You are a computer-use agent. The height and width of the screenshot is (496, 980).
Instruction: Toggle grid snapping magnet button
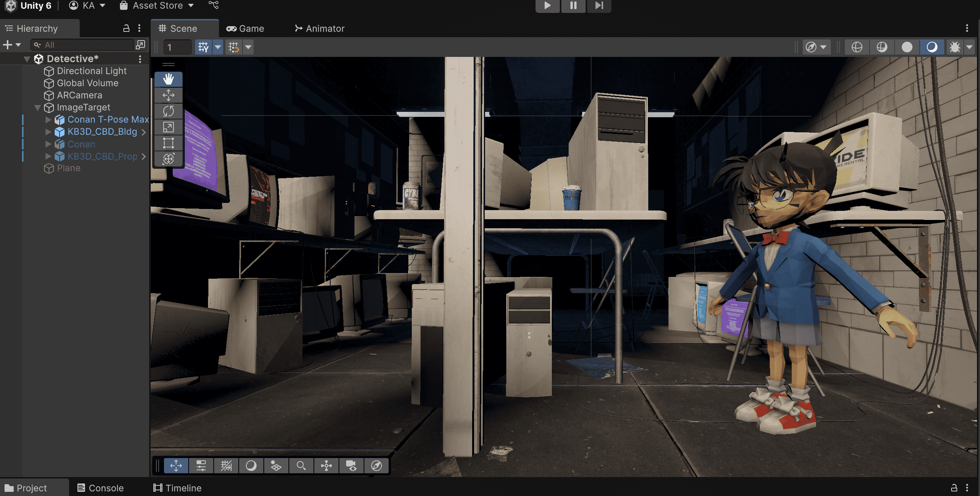click(233, 47)
